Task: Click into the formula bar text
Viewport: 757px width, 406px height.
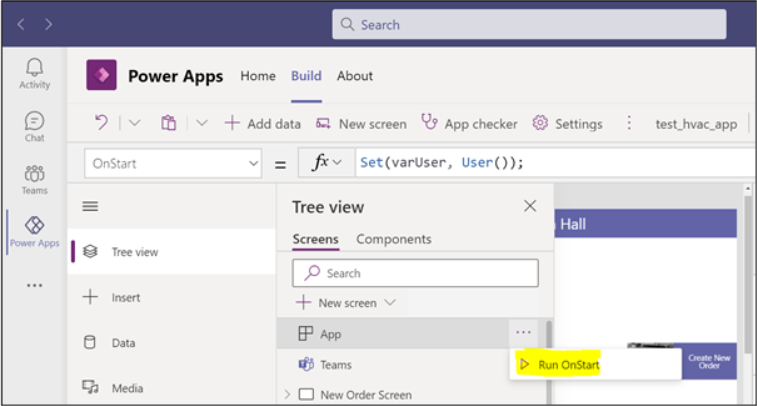Action: click(x=441, y=163)
